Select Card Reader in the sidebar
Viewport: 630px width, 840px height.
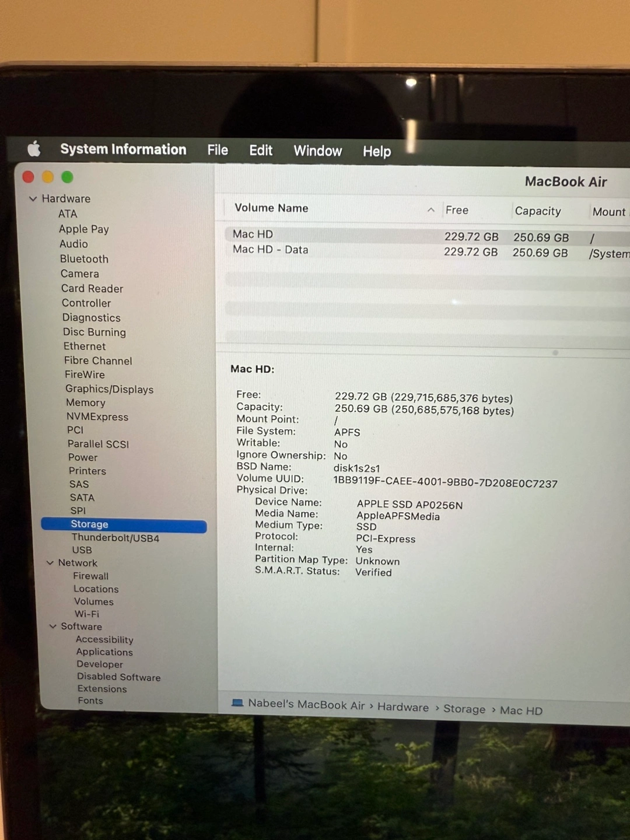92,288
